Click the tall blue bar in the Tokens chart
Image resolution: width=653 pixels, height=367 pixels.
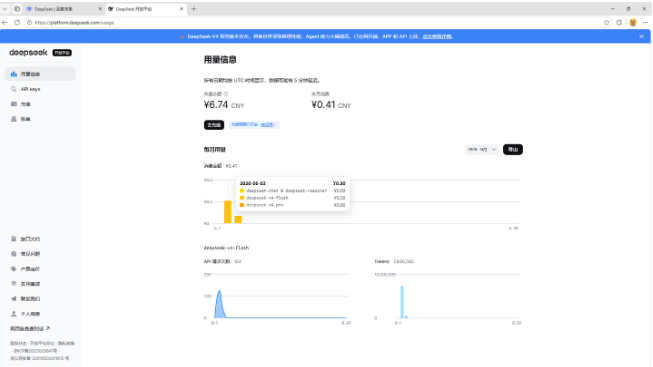coord(402,302)
